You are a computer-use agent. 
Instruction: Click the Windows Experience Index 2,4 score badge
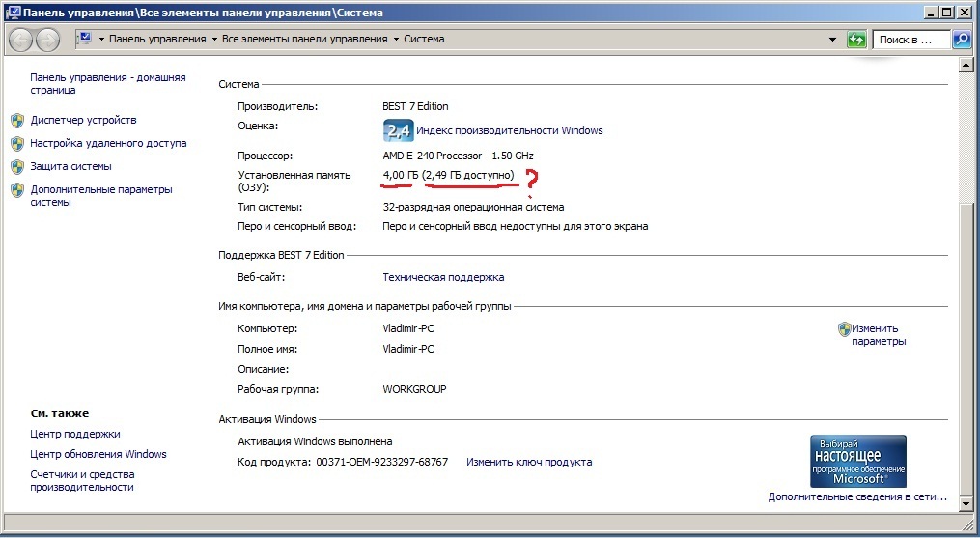click(x=398, y=130)
